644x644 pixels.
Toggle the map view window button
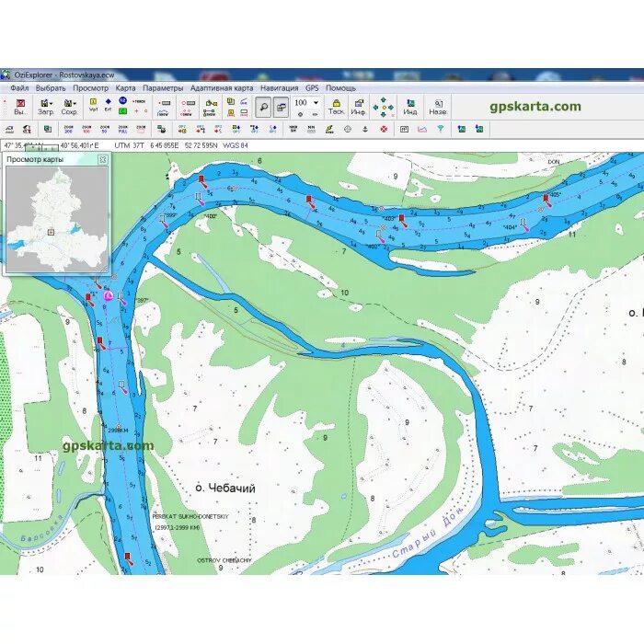tap(281, 108)
